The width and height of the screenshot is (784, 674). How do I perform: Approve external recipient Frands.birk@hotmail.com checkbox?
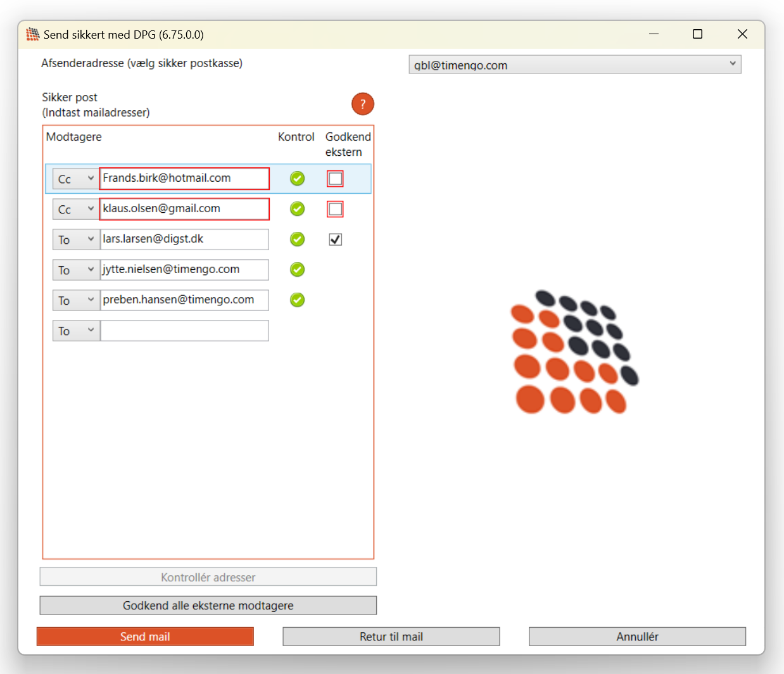click(335, 179)
